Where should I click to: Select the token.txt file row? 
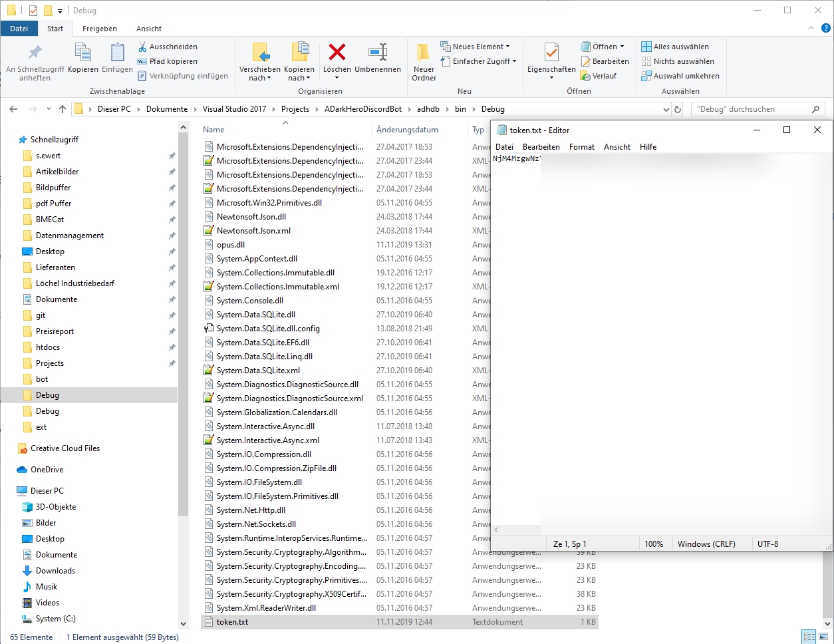[x=399, y=622]
